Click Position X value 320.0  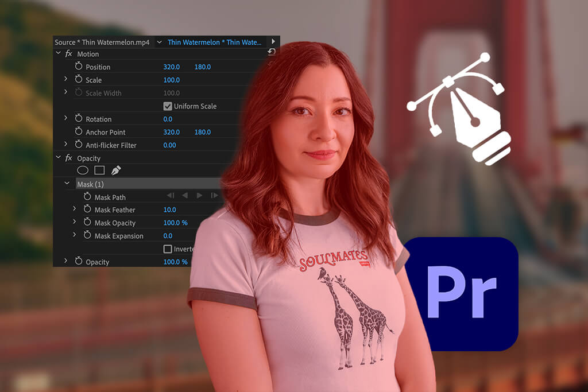point(171,67)
